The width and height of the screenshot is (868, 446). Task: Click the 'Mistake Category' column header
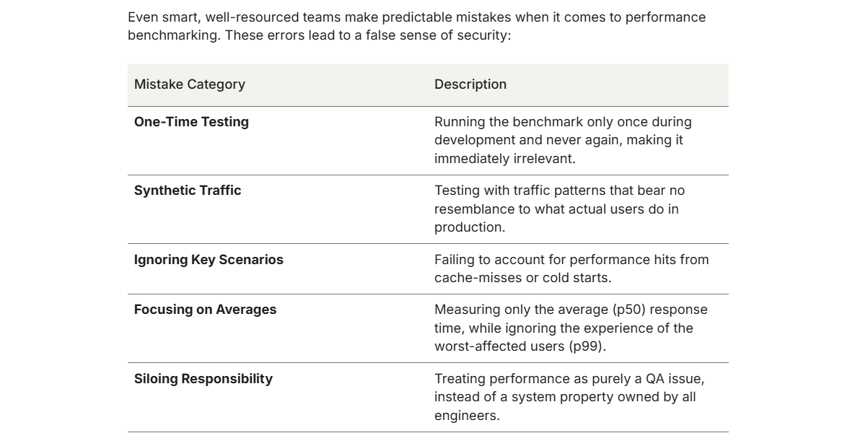coord(189,84)
